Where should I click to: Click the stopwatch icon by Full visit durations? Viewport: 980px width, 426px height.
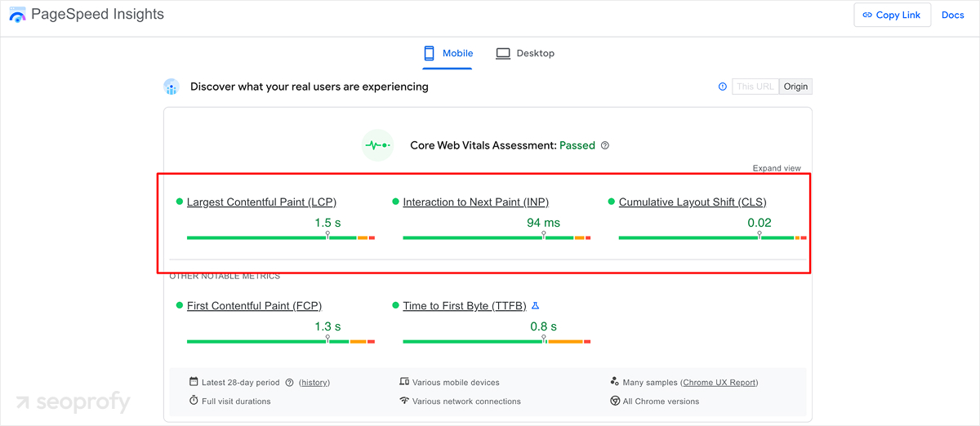194,401
